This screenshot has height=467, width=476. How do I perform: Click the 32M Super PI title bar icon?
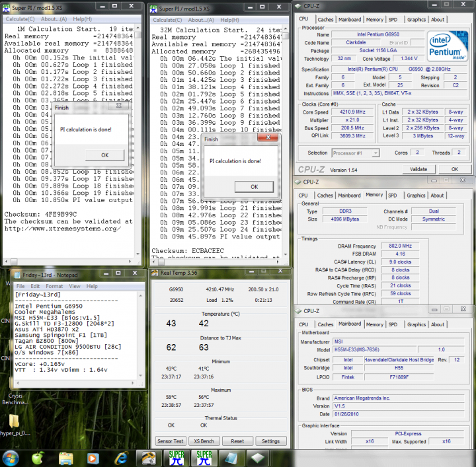(x=153, y=9)
